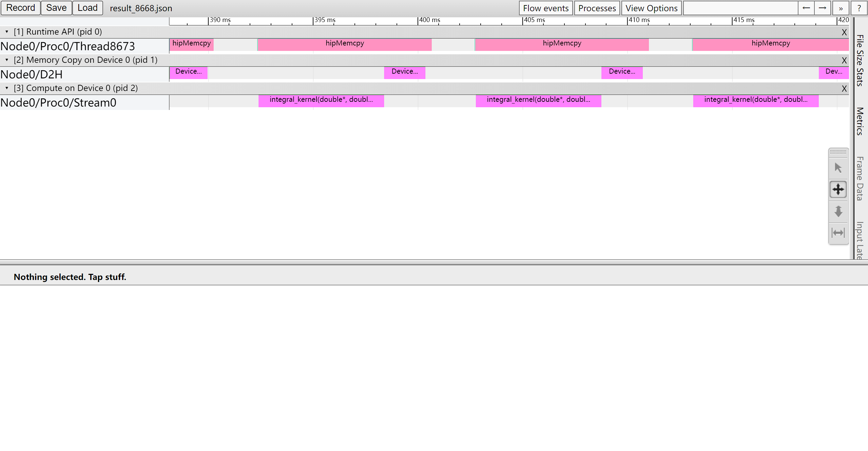Collapse Compute on Device 0 section
The width and height of the screenshot is (868, 451).
(x=7, y=88)
